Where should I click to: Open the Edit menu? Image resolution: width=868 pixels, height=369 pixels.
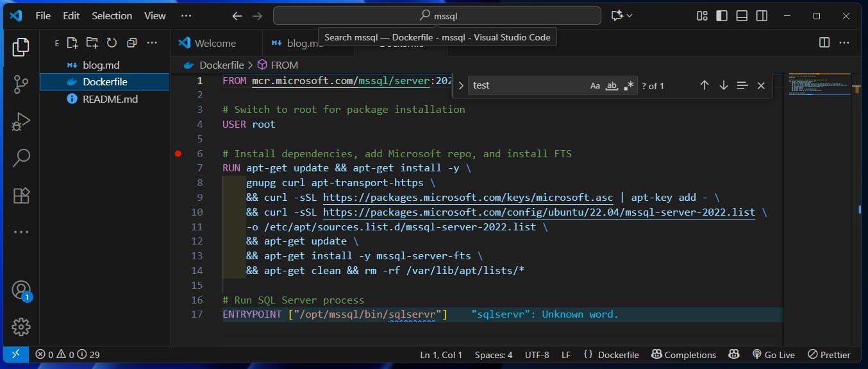(x=71, y=15)
